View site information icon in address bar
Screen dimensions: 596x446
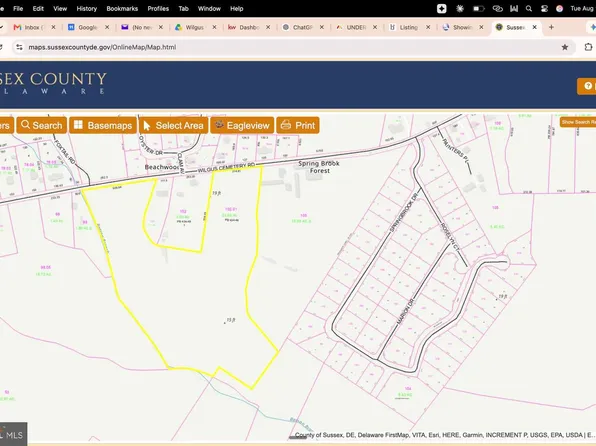click(x=19, y=47)
